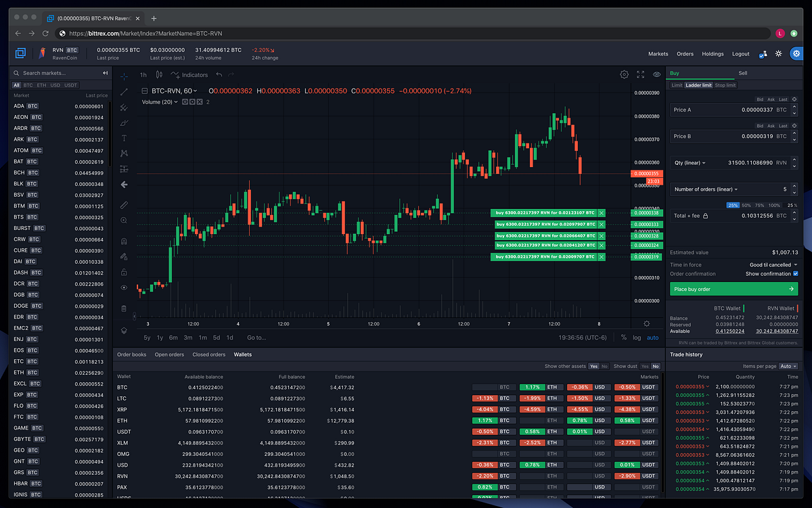Click Place buy order button
The image size is (812, 508).
[734, 289]
